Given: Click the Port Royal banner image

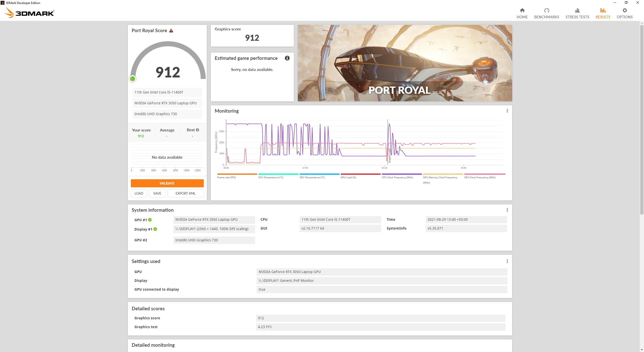Looking at the screenshot, I should click(x=405, y=63).
